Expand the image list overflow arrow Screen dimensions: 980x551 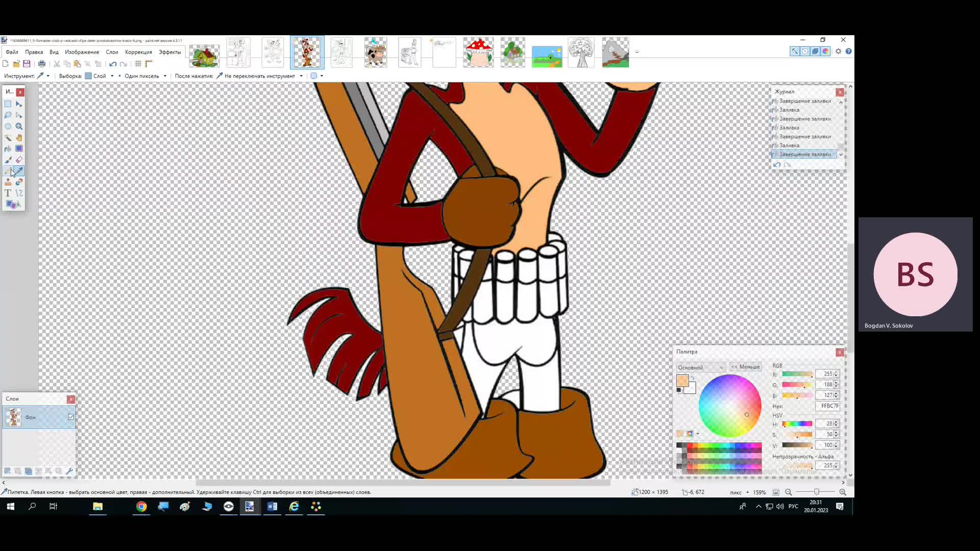[x=636, y=52]
